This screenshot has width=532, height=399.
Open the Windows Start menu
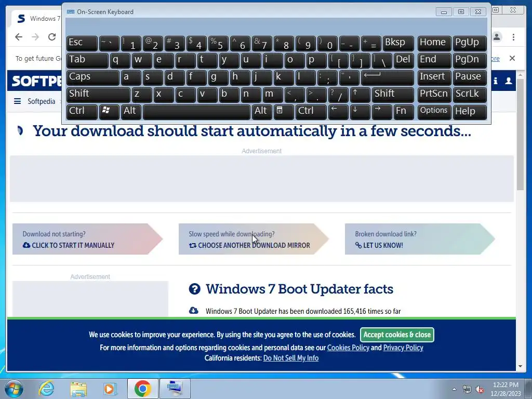pos(14,389)
